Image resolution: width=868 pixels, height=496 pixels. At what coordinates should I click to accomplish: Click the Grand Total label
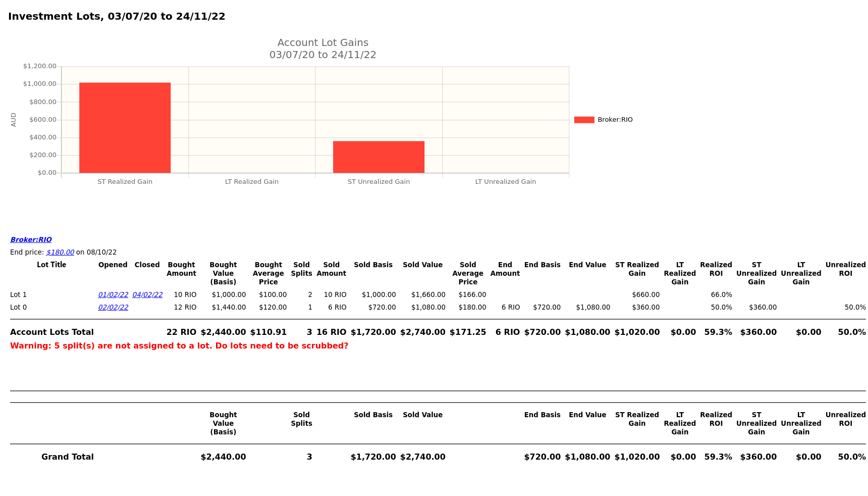tap(68, 457)
